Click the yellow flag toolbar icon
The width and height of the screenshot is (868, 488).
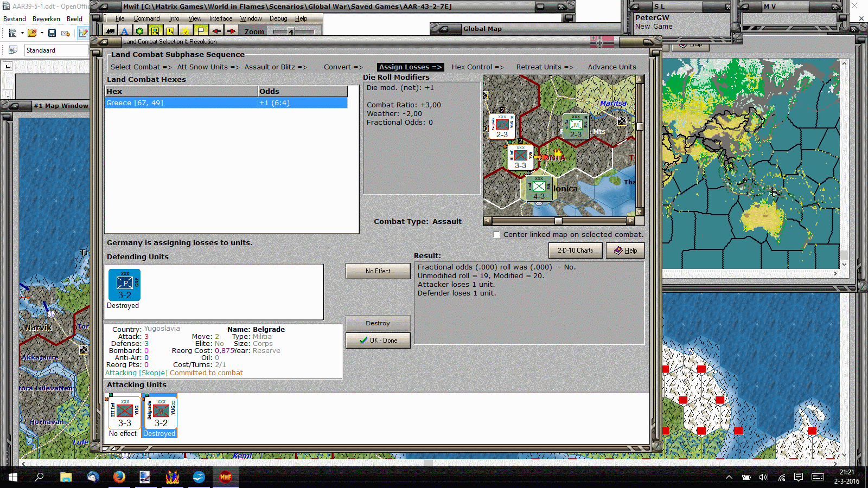[201, 31]
